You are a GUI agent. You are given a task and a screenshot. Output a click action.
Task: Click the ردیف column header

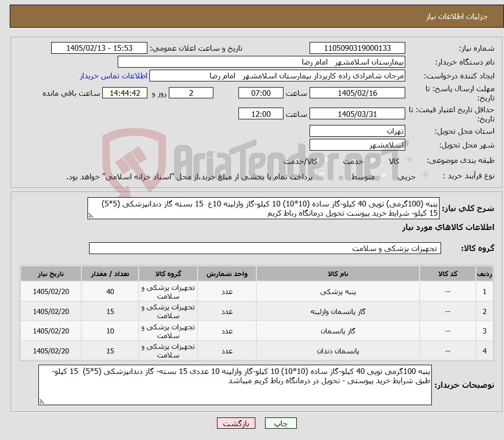[x=485, y=274]
